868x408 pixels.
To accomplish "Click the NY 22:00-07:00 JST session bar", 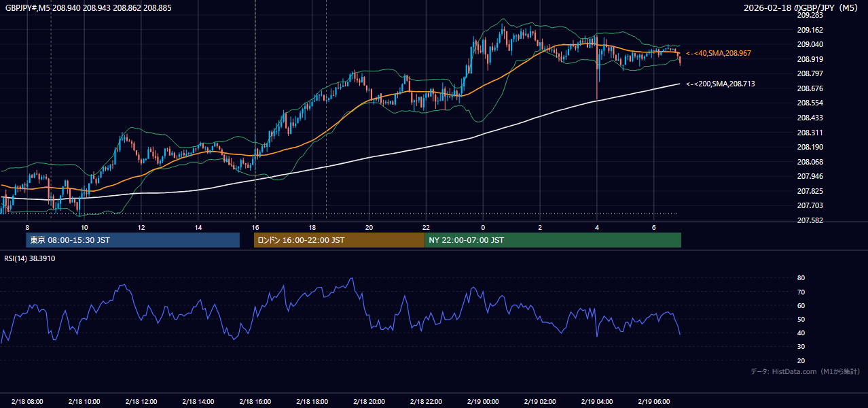I will 553,240.
